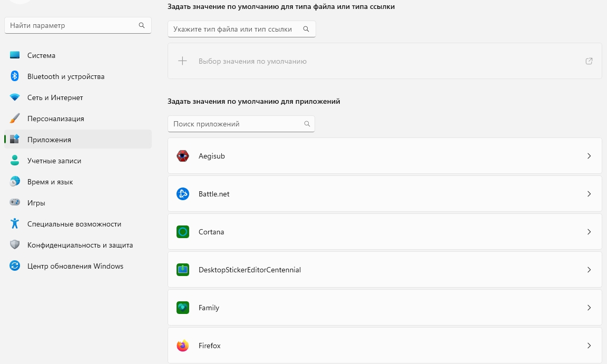Open Центр обновления Windows
Viewport: 607px width, 364px height.
coord(78,265)
